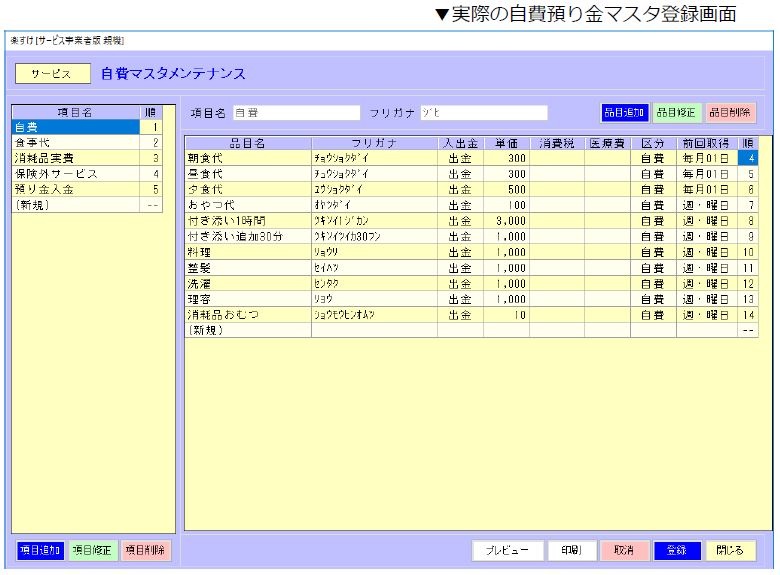Click the 項目名 input field
The height and width of the screenshot is (575, 780).
[x=296, y=113]
